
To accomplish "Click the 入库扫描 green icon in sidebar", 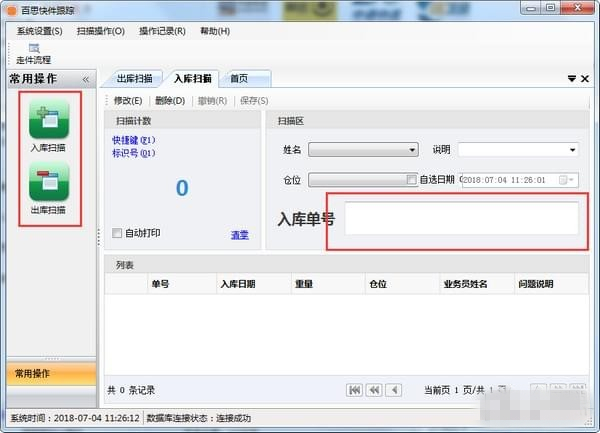I will click(49, 119).
